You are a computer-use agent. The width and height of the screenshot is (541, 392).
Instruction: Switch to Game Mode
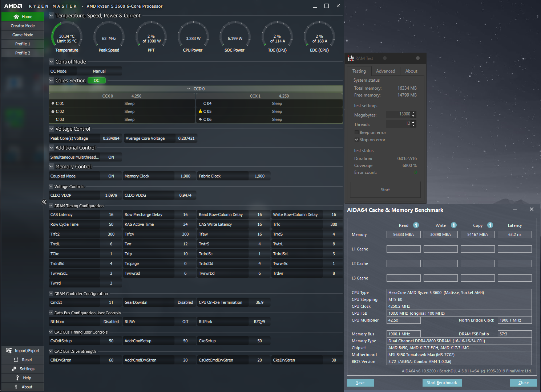click(23, 35)
